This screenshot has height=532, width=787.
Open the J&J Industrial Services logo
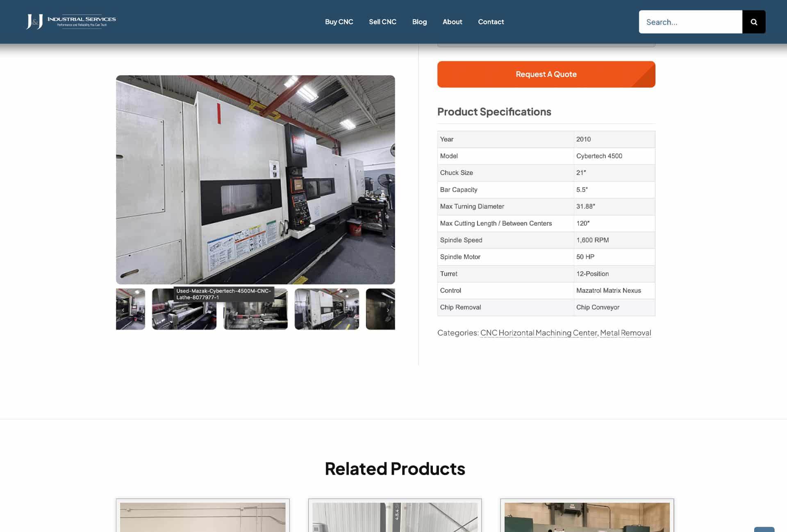click(71, 21)
